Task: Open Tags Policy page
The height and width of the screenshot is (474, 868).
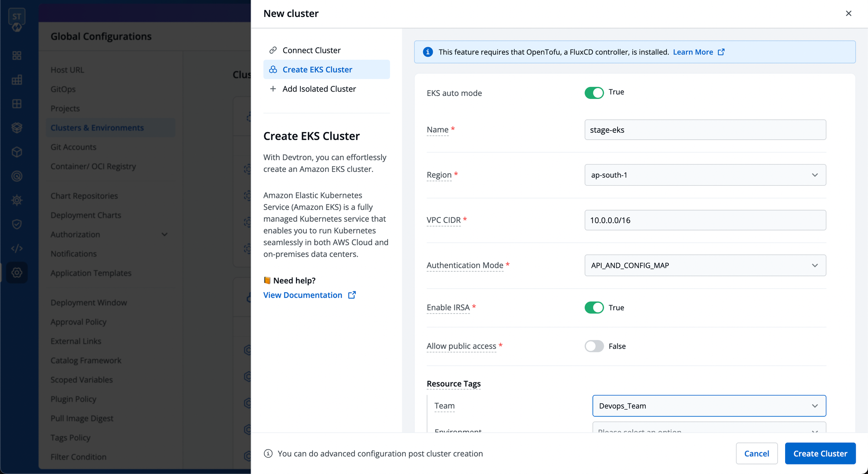Action: point(70,438)
